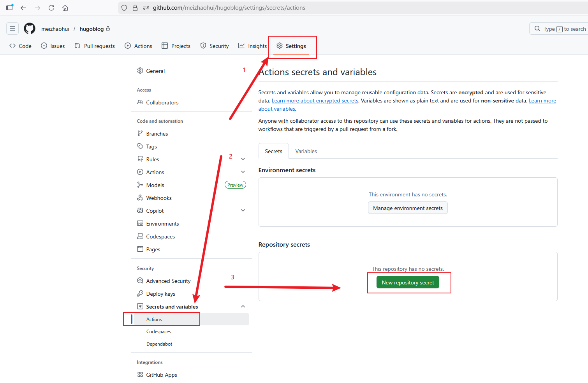588x383 pixels.
Task: Collapse the Secrets and variables section
Action: [x=243, y=306]
